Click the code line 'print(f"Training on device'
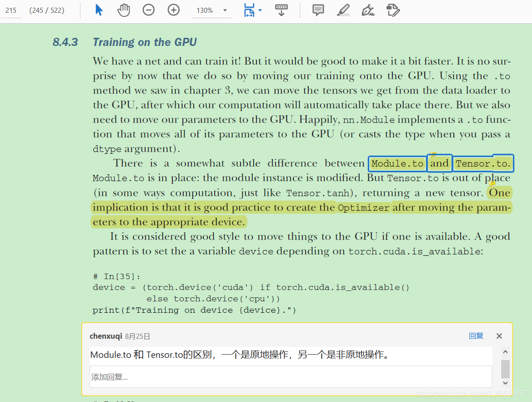The image size is (532, 402). pos(195,310)
